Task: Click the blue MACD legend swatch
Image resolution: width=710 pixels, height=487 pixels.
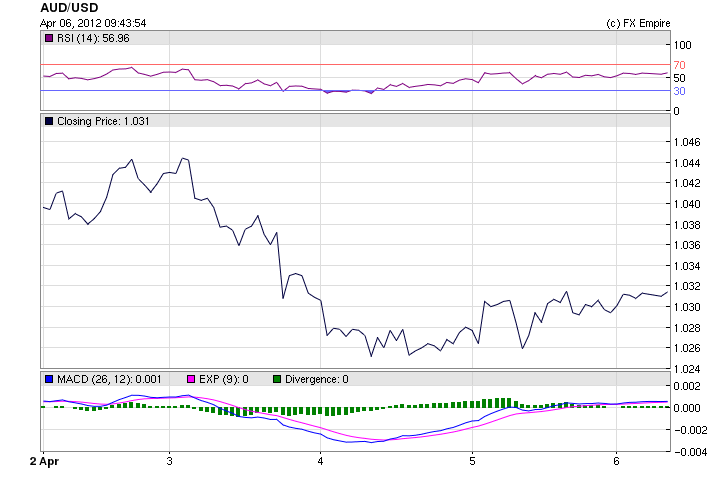Action: pos(49,379)
